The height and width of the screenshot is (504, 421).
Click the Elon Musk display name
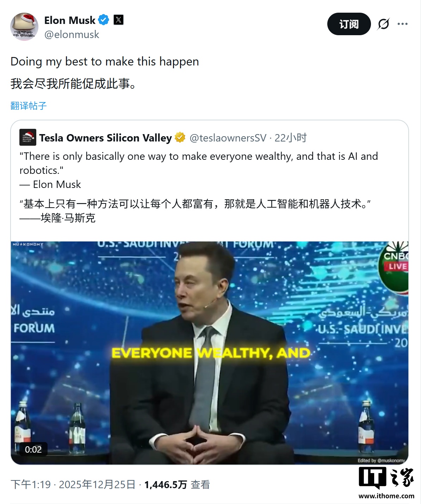tap(70, 20)
